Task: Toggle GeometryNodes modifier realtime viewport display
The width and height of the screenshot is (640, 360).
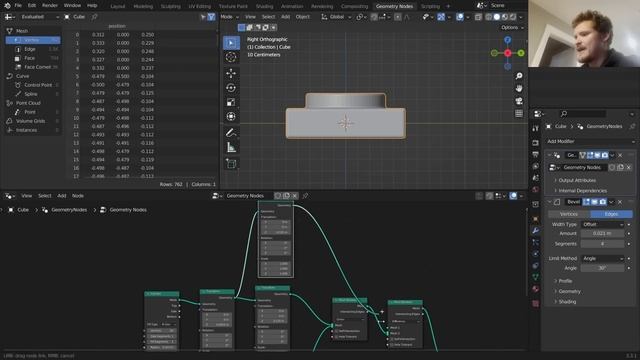Action: (597, 155)
